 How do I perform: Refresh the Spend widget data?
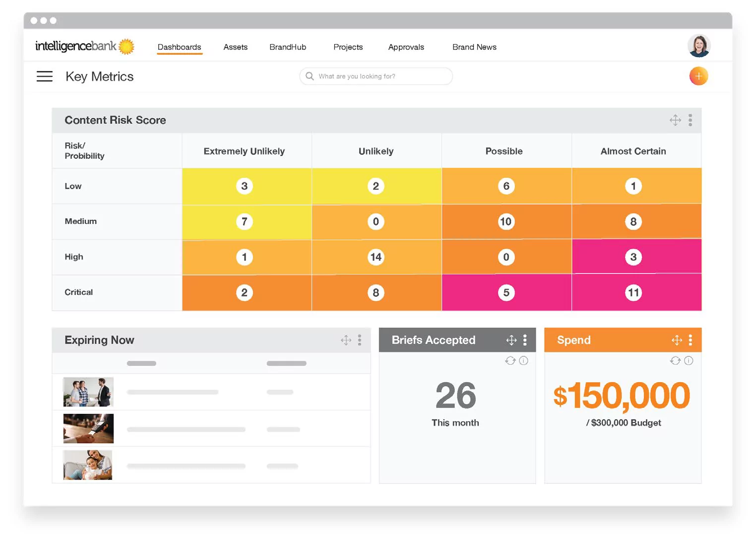(x=675, y=361)
